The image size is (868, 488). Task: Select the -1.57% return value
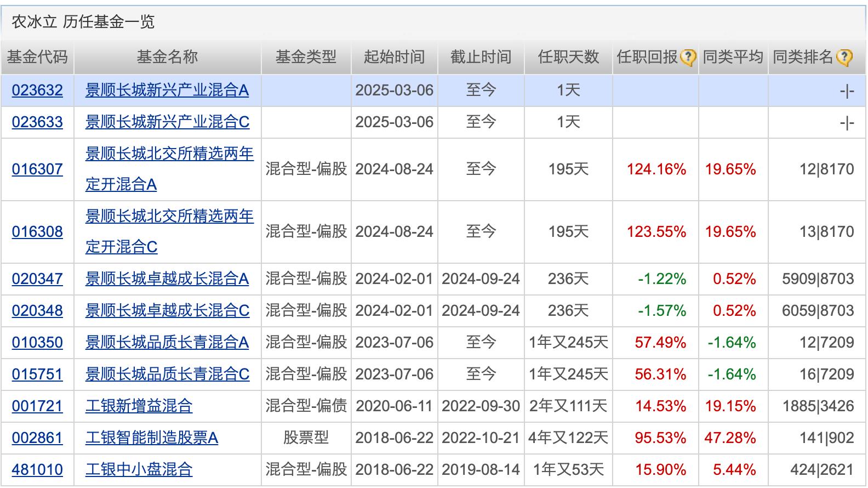pyautogui.click(x=662, y=310)
